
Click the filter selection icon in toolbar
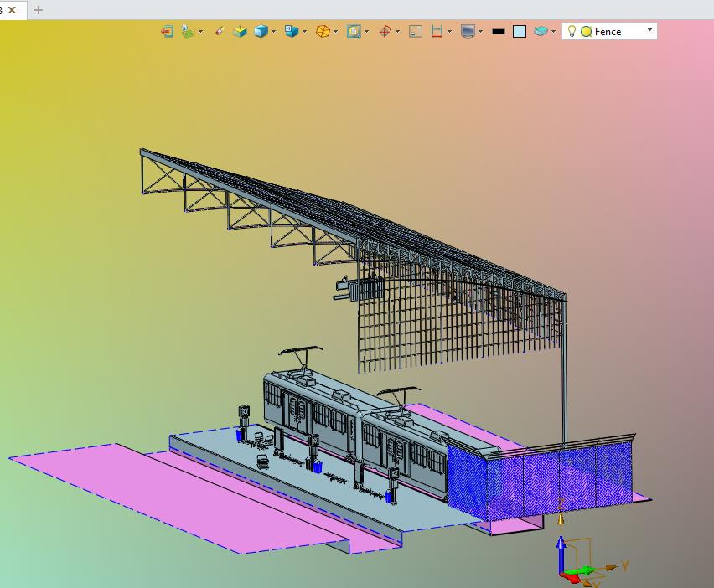[x=187, y=31]
